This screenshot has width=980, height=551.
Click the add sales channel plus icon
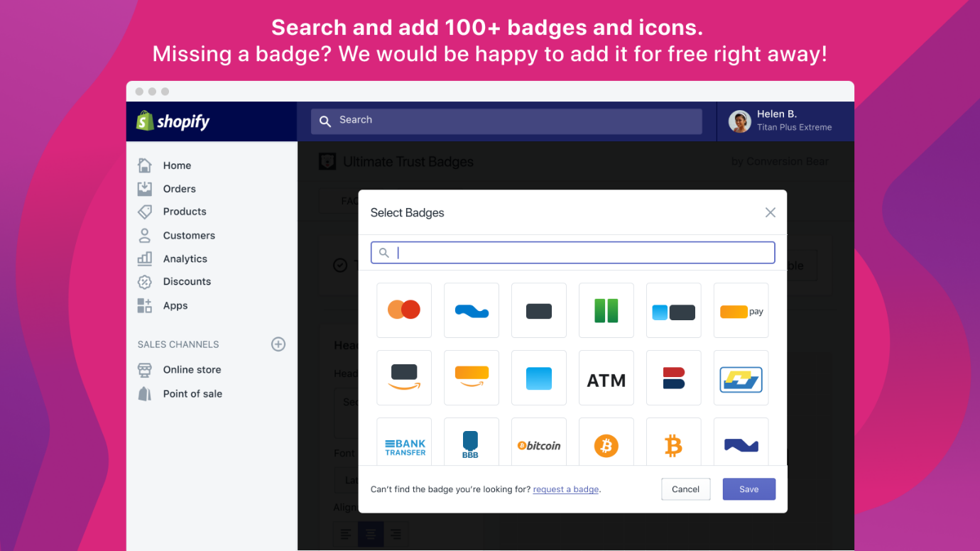[x=278, y=344]
